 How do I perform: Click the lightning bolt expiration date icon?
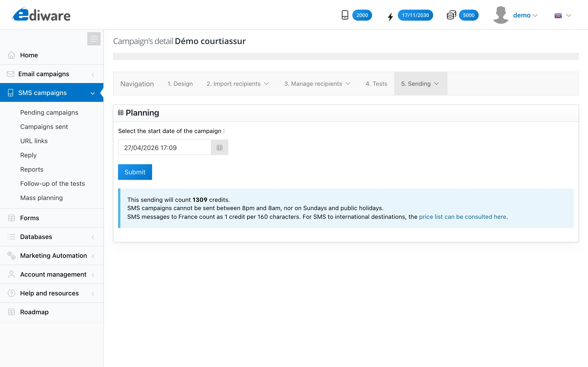(390, 15)
